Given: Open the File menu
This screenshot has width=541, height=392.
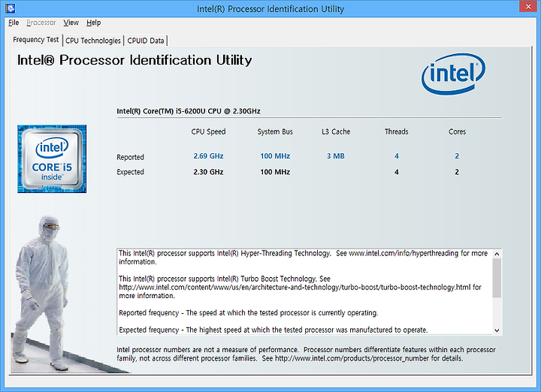Looking at the screenshot, I should point(14,23).
